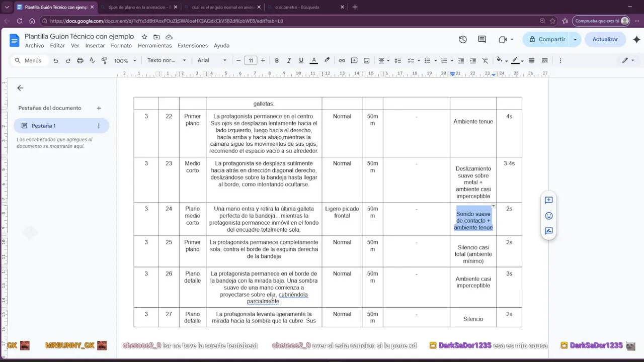Click the spell check icon
The width and height of the screenshot is (644, 362).
[x=92, y=60]
